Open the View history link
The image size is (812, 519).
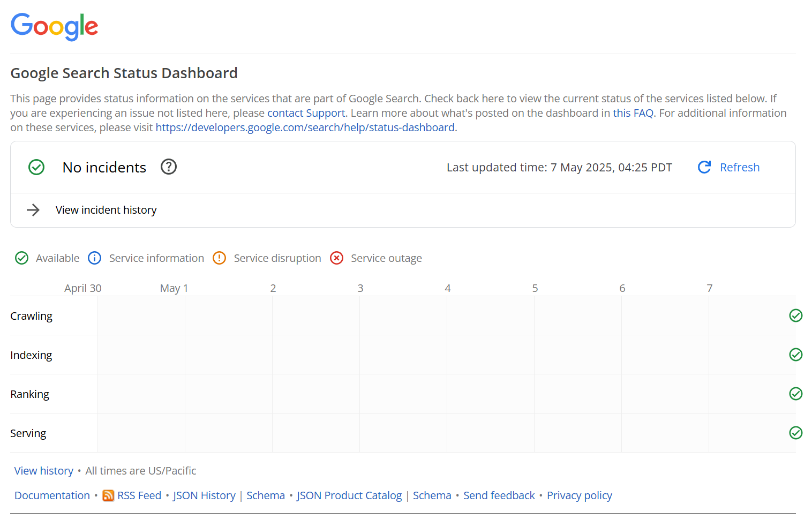(44, 471)
